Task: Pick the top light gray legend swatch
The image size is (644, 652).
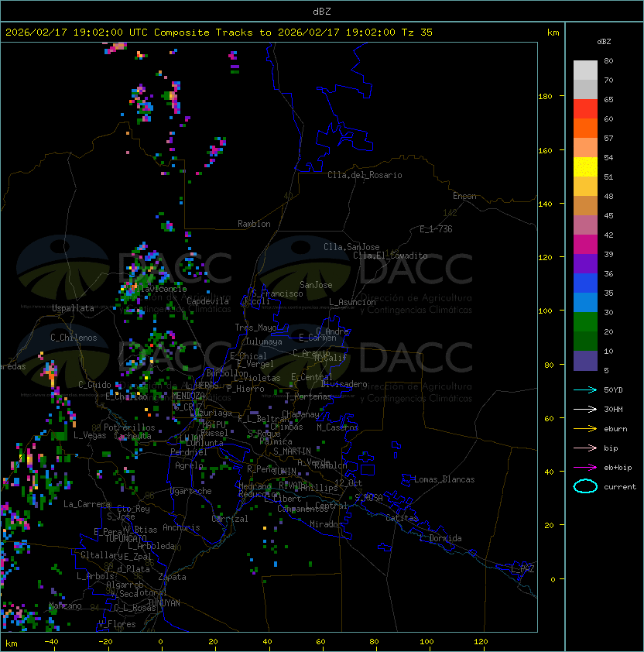Action: pos(585,70)
